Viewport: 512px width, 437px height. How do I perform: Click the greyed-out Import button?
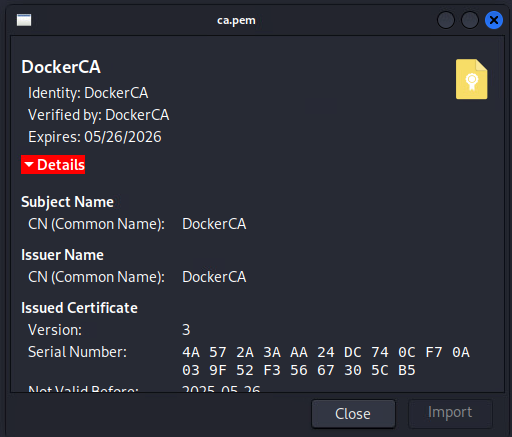point(450,413)
